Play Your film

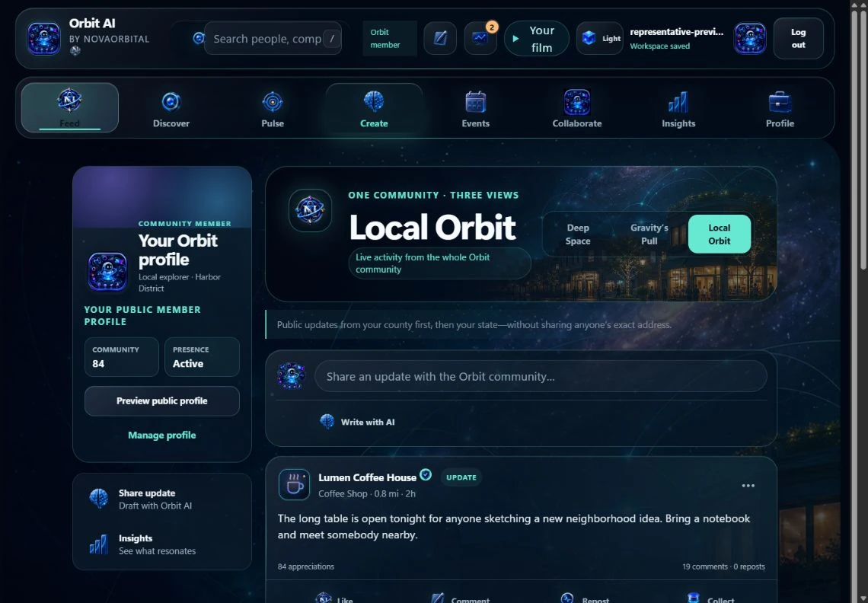click(x=537, y=39)
